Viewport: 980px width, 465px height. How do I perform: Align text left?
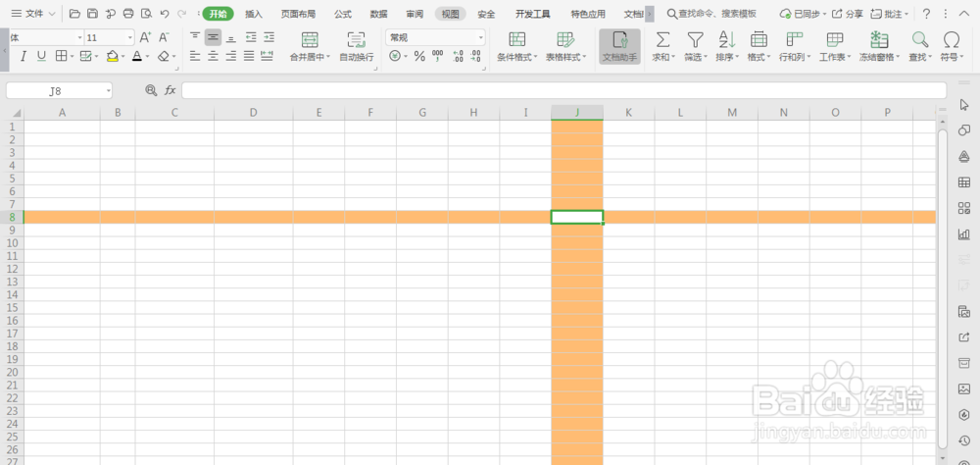point(195,56)
